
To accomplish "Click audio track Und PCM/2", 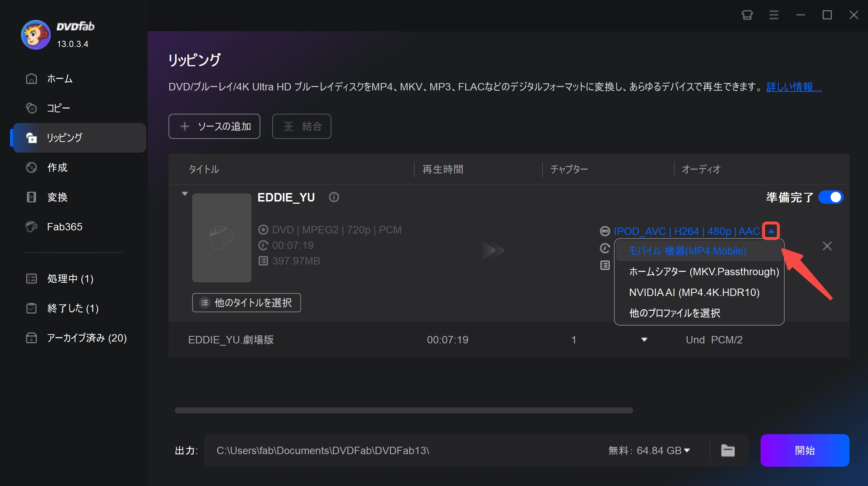I will 714,340.
